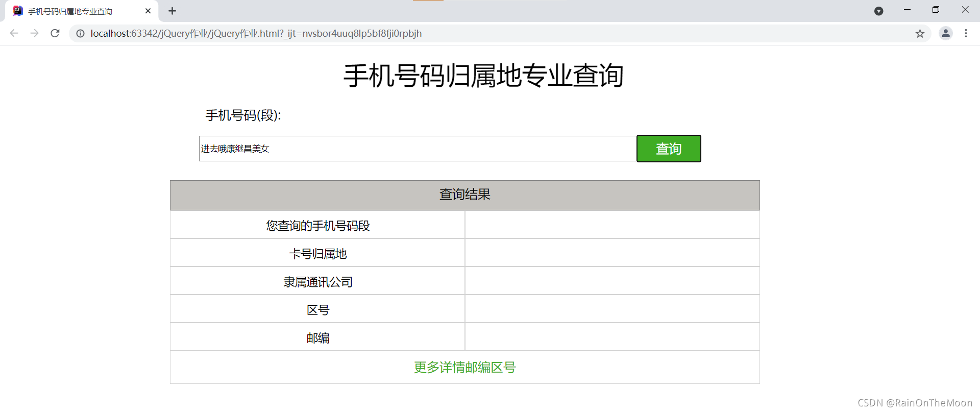Viewport: 980px width, 412px height.
Task: View site information icon in address bar
Action: coord(80,34)
